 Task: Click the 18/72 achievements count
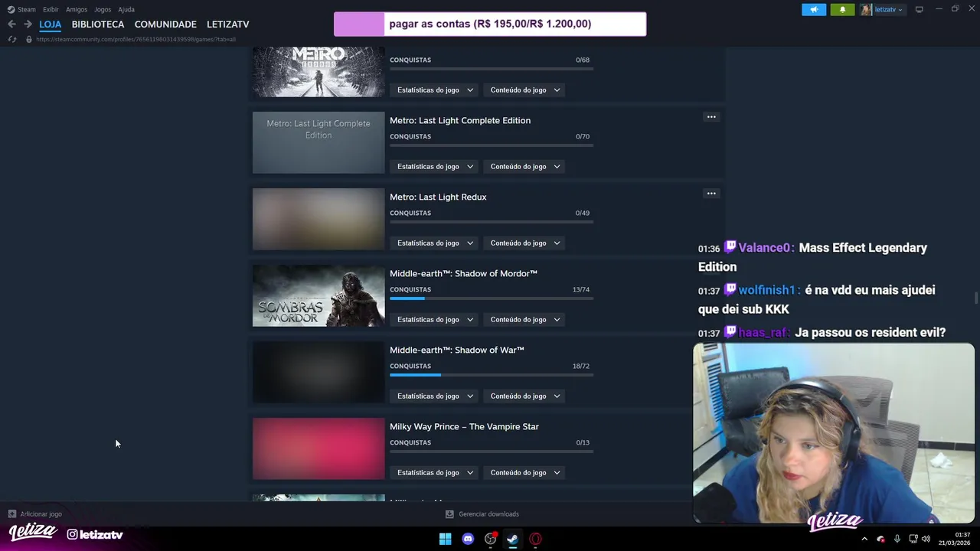point(581,366)
